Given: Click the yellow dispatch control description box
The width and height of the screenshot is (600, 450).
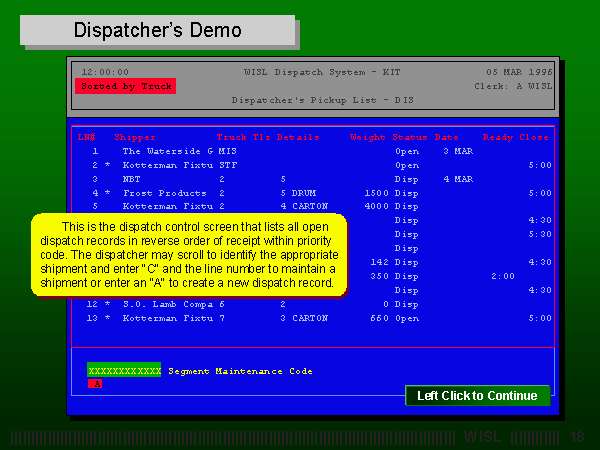Looking at the screenshot, I should [x=189, y=255].
